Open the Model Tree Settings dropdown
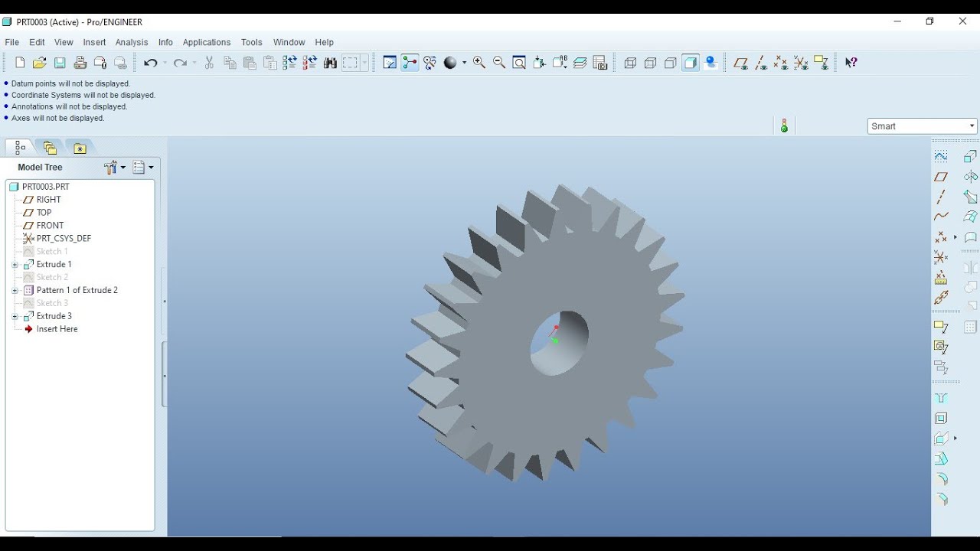 click(x=115, y=168)
